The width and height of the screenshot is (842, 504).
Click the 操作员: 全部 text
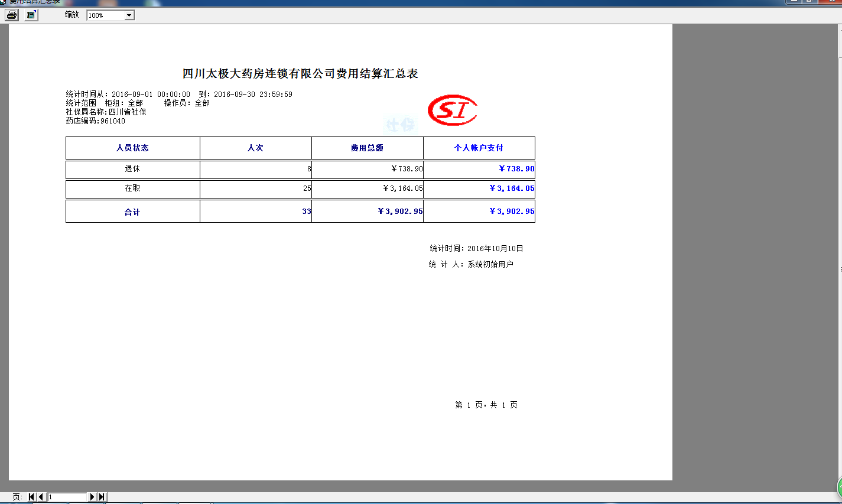click(187, 103)
